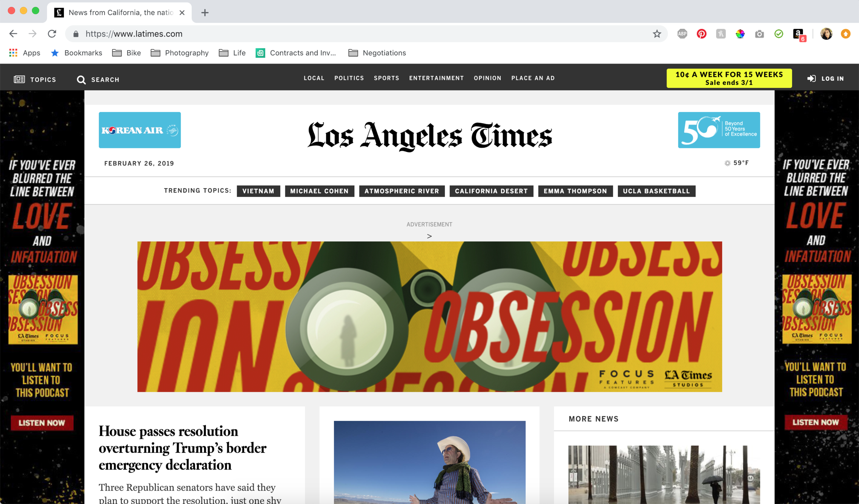This screenshot has height=504, width=859.
Task: Click the Beyond 50 Years ad
Action: 719,130
